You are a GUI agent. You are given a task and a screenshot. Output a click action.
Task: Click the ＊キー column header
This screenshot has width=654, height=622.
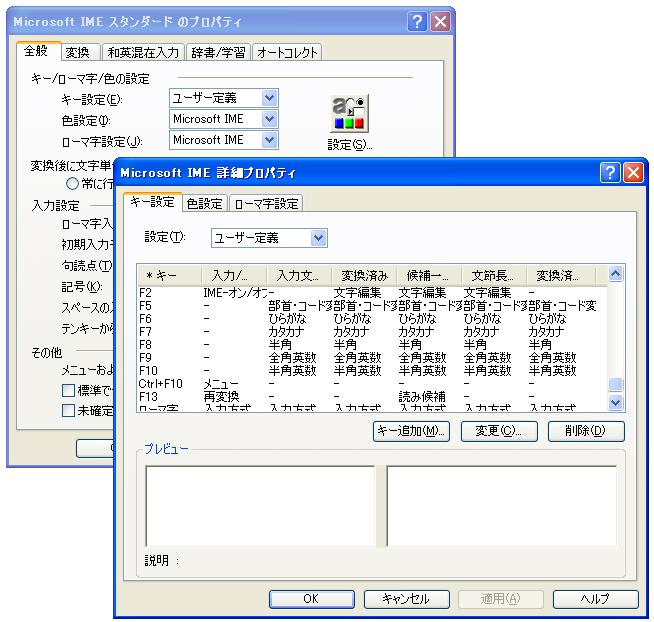170,275
